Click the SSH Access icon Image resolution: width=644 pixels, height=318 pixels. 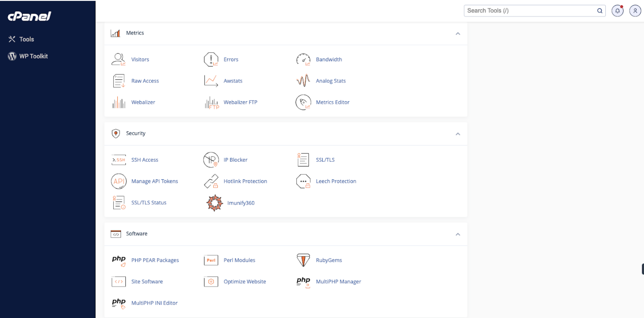119,160
